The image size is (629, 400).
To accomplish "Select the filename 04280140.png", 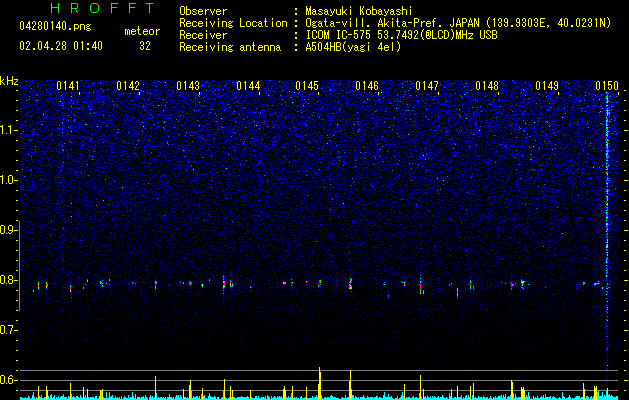I will click(x=55, y=27).
